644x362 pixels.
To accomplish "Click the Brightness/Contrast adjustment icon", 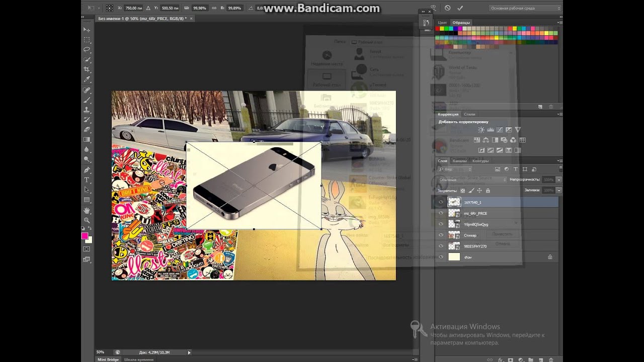I will tap(481, 130).
